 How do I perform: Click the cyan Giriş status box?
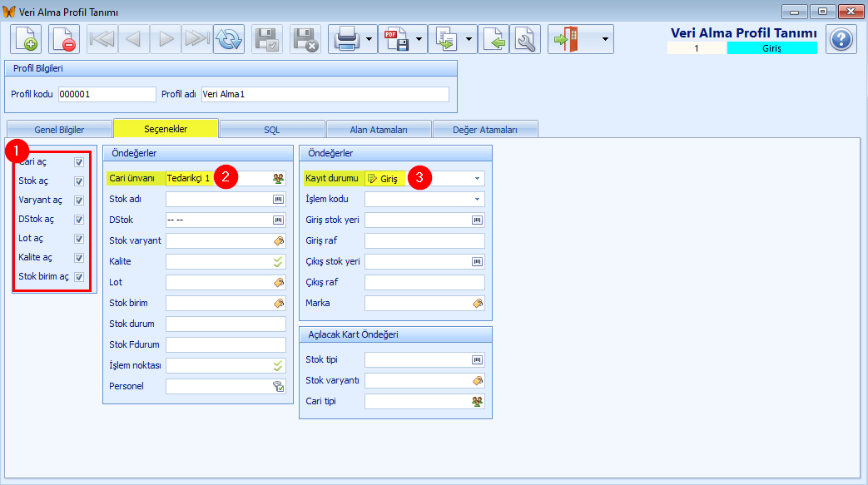click(x=771, y=48)
